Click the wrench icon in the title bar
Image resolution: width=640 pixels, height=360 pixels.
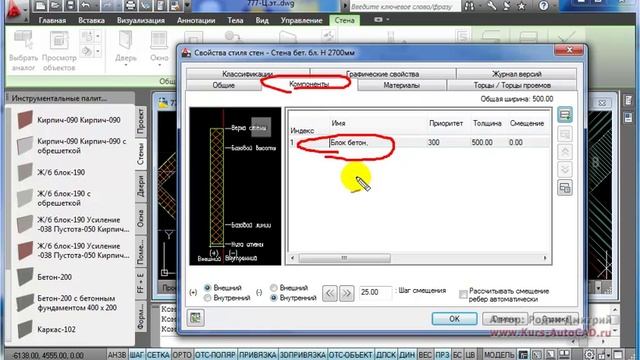point(491,6)
